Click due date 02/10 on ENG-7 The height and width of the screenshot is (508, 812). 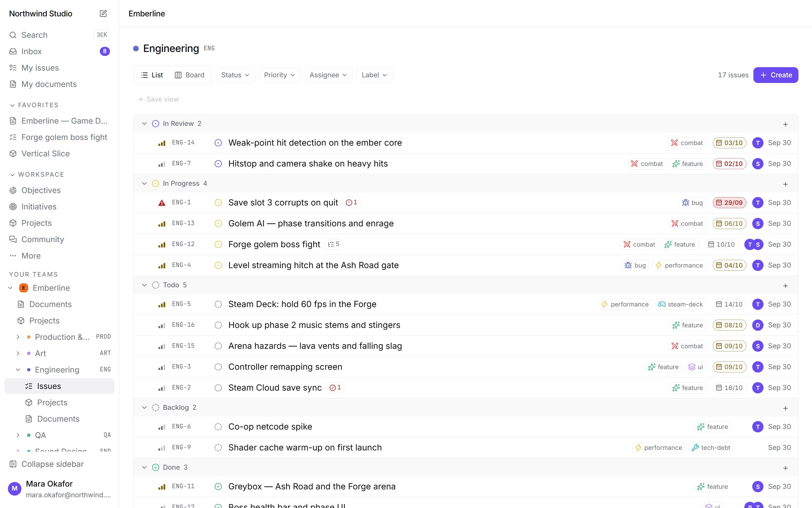pyautogui.click(x=729, y=164)
